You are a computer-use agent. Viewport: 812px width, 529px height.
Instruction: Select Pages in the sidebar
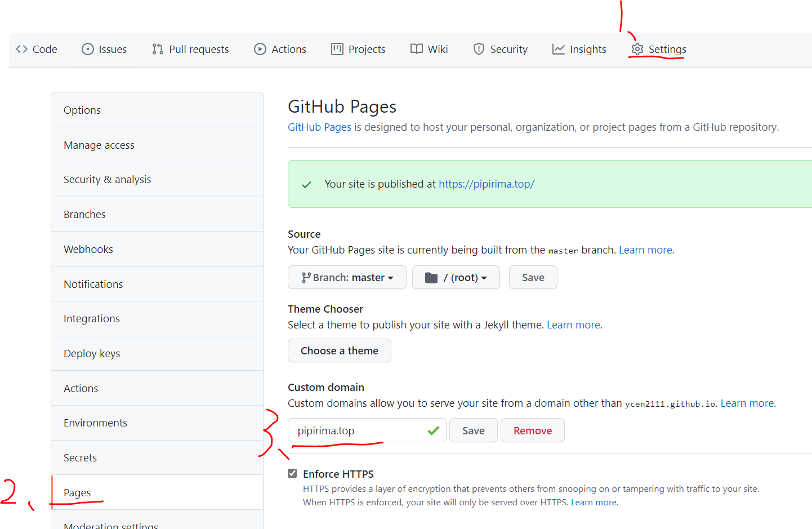pos(157,492)
